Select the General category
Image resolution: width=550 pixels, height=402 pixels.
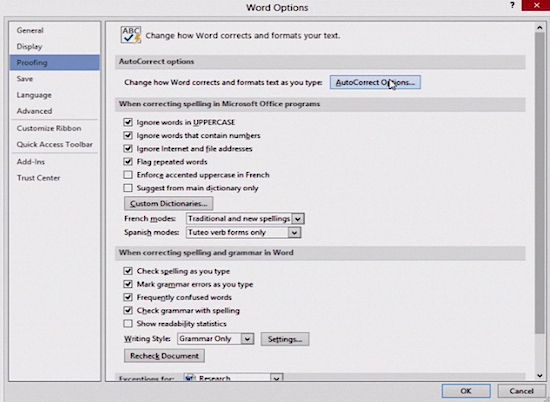pos(55,30)
